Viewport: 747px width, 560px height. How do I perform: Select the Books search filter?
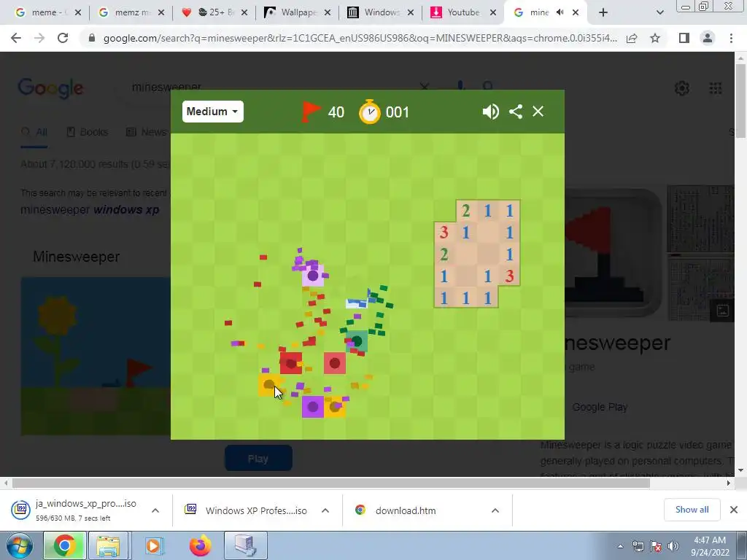88,132
